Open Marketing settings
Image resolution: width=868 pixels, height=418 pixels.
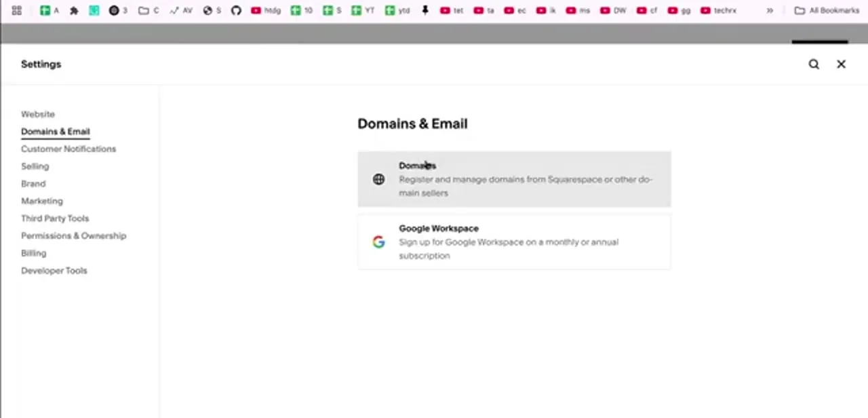[x=42, y=201]
